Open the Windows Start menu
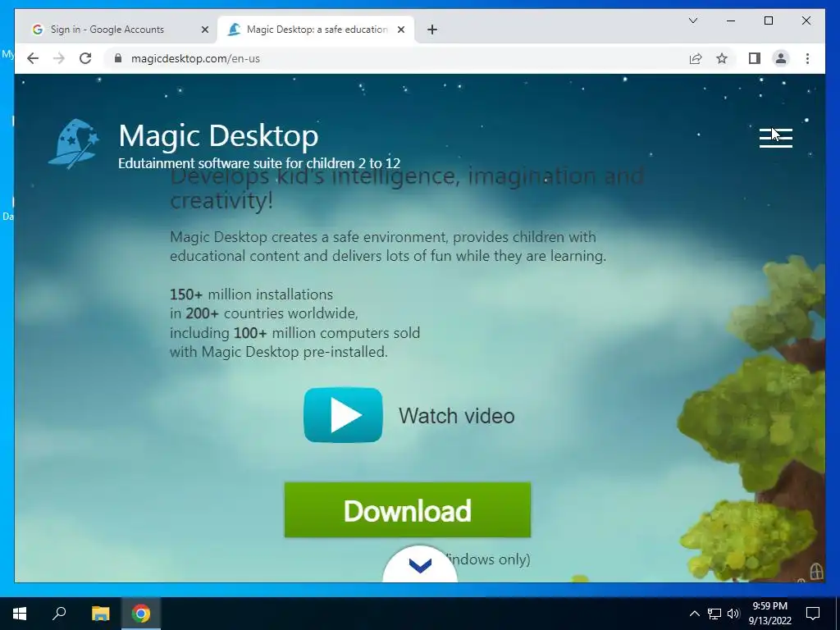Screen dimensions: 840x630 click(20, 614)
